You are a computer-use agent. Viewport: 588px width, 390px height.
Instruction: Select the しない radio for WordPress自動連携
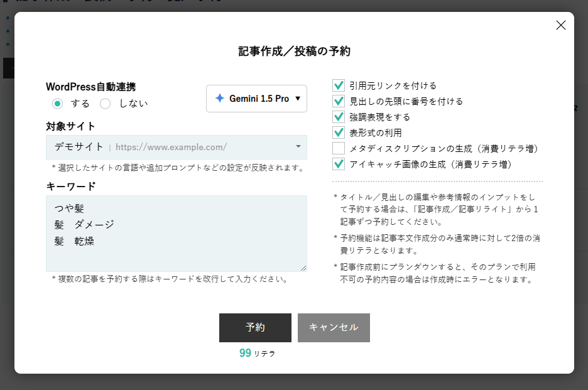tap(106, 104)
